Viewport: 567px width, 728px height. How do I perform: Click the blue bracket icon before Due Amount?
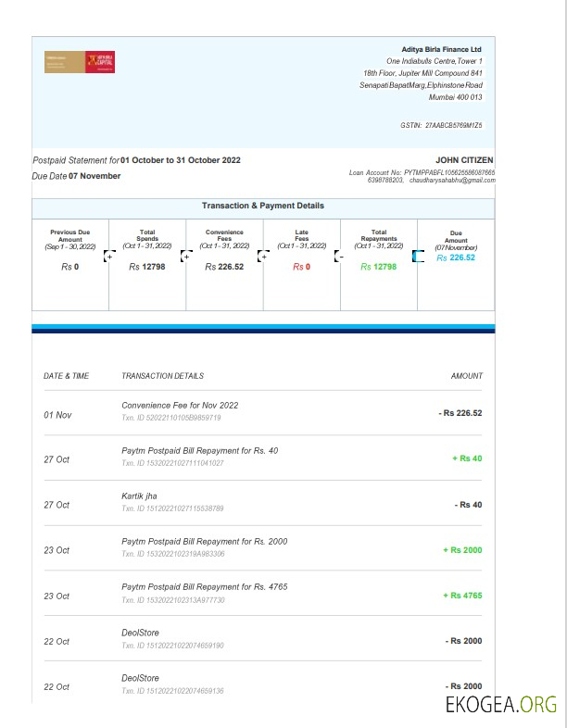coord(418,257)
